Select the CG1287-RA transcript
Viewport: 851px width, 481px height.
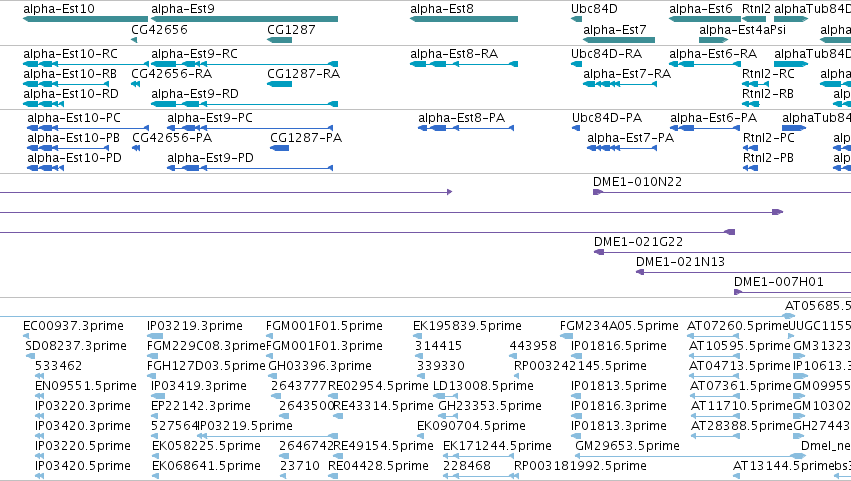click(280, 84)
